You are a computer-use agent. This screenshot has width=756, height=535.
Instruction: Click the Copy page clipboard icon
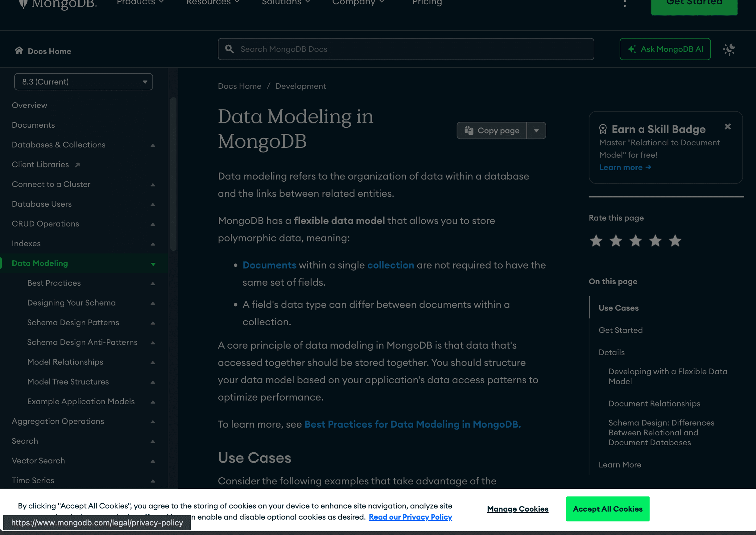click(469, 130)
